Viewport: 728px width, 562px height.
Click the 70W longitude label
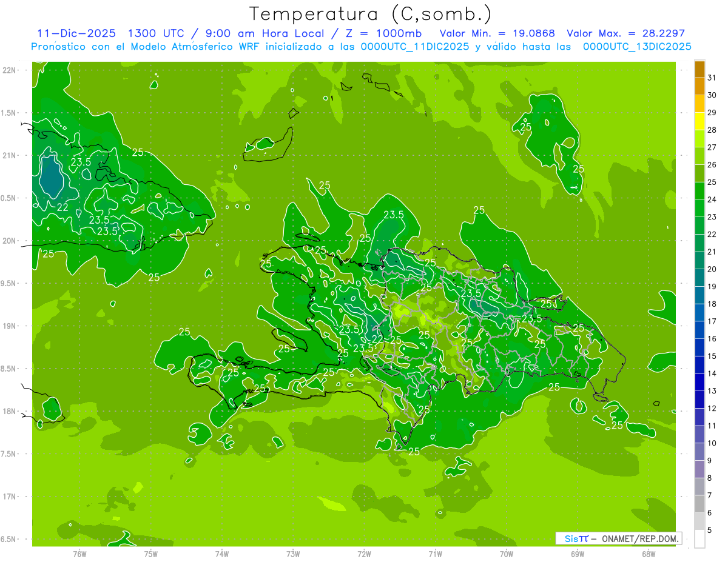pyautogui.click(x=507, y=554)
